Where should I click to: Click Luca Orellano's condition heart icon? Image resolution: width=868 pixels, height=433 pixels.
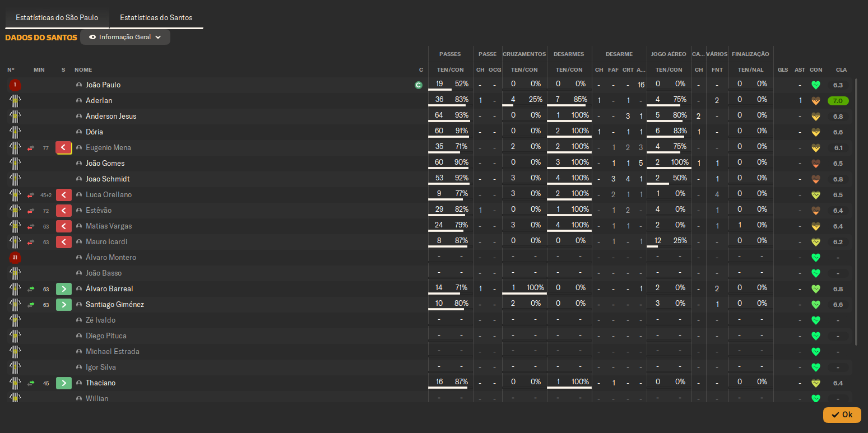click(x=816, y=195)
